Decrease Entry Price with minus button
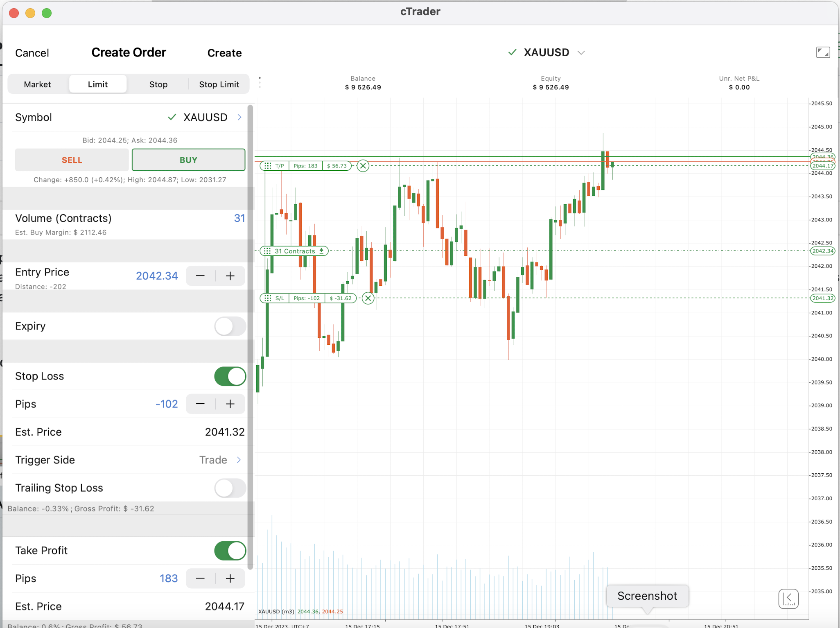The width and height of the screenshot is (840, 628). click(200, 276)
